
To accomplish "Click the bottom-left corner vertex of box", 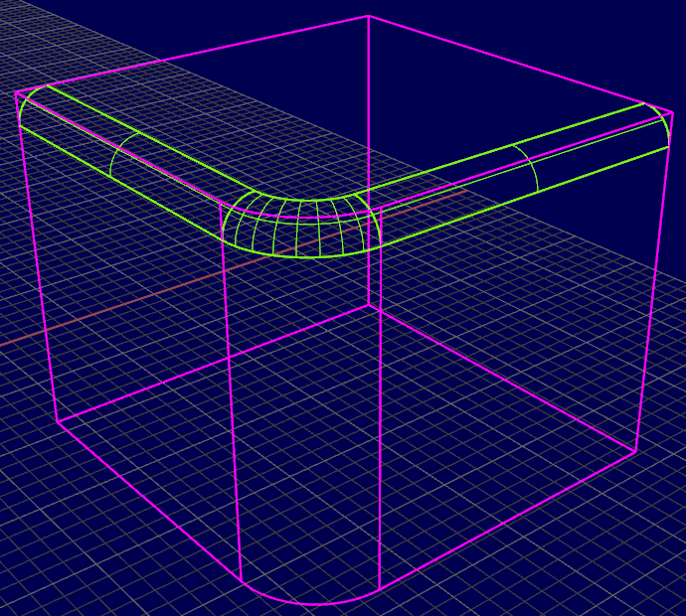I will (x=57, y=421).
